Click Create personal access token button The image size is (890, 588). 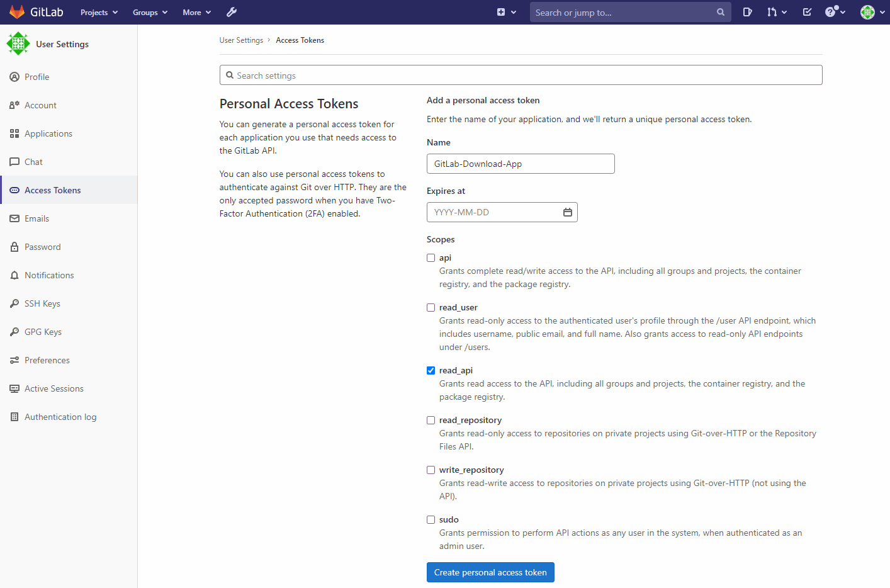490,572
